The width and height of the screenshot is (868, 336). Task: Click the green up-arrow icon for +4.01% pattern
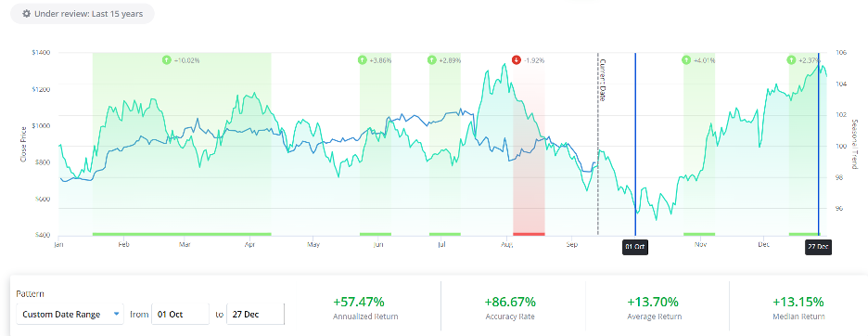(686, 59)
